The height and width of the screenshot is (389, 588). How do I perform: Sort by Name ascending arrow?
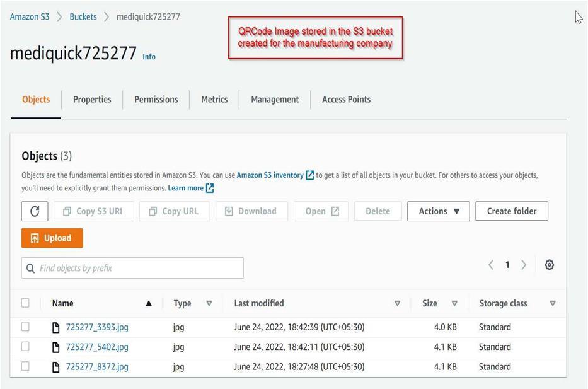tap(149, 303)
